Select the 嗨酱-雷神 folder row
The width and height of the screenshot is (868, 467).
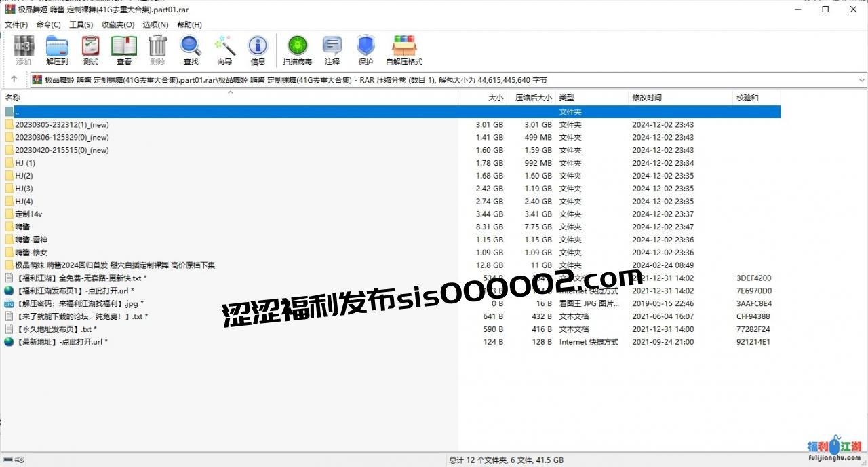point(392,240)
